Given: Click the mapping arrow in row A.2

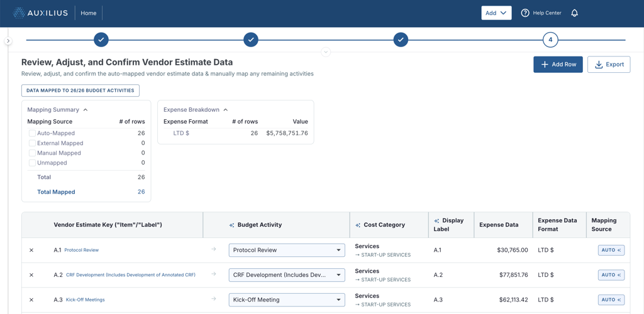Looking at the screenshot, I should pos(214,274).
